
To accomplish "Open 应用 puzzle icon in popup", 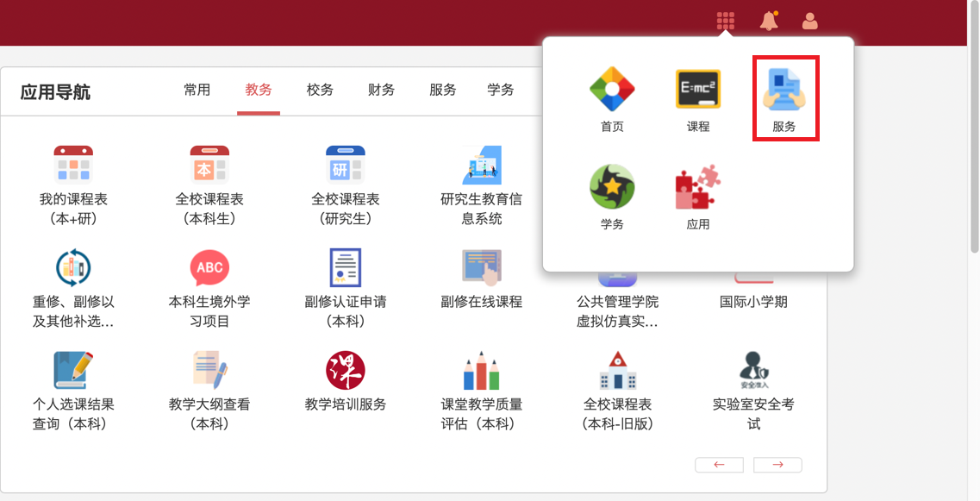I will [698, 187].
